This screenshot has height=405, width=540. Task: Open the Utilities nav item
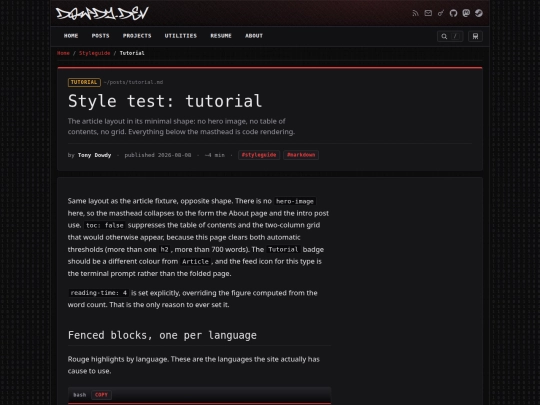[x=181, y=36]
